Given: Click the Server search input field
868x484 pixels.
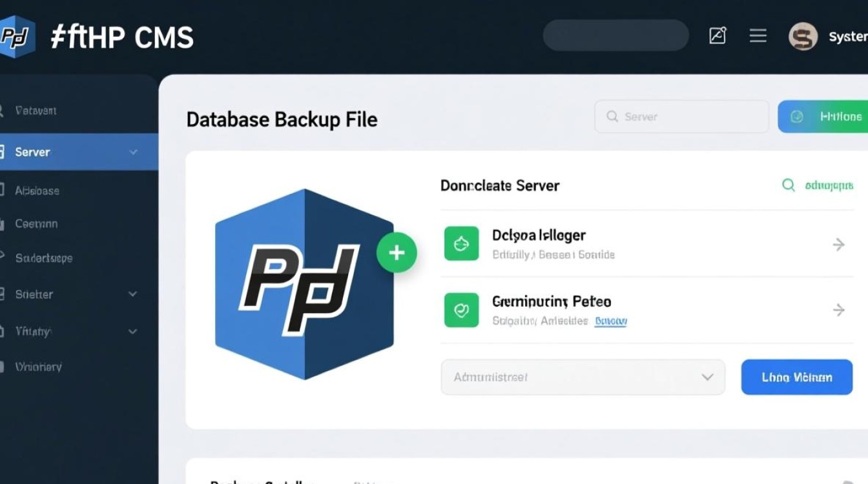Looking at the screenshot, I should (681, 117).
